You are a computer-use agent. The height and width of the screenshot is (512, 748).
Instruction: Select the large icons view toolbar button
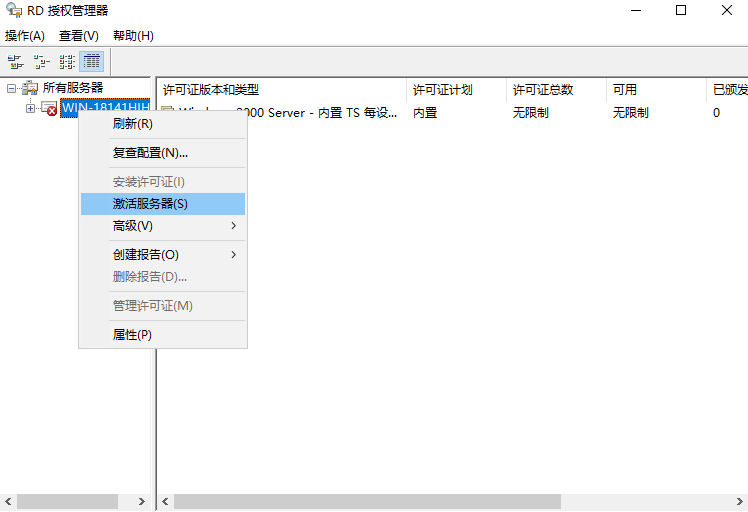coord(15,62)
